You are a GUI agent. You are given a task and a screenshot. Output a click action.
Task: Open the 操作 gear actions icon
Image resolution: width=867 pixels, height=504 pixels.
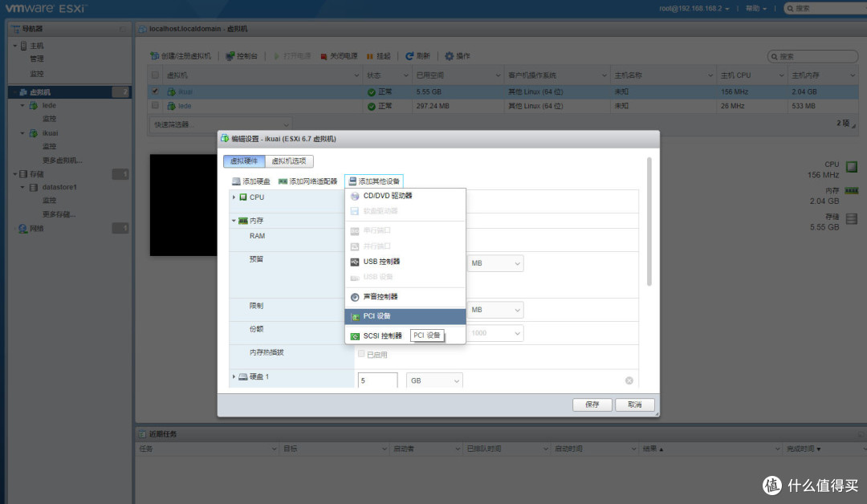pyautogui.click(x=449, y=55)
